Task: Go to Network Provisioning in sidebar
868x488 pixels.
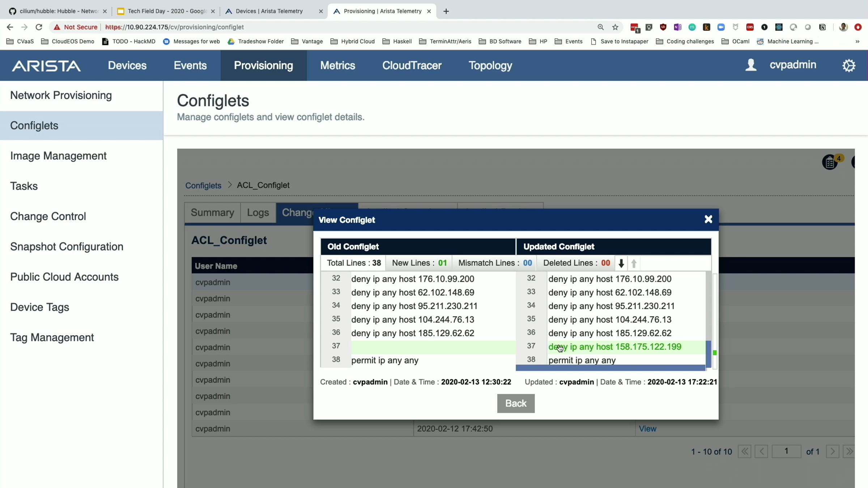Action: [x=81, y=95]
